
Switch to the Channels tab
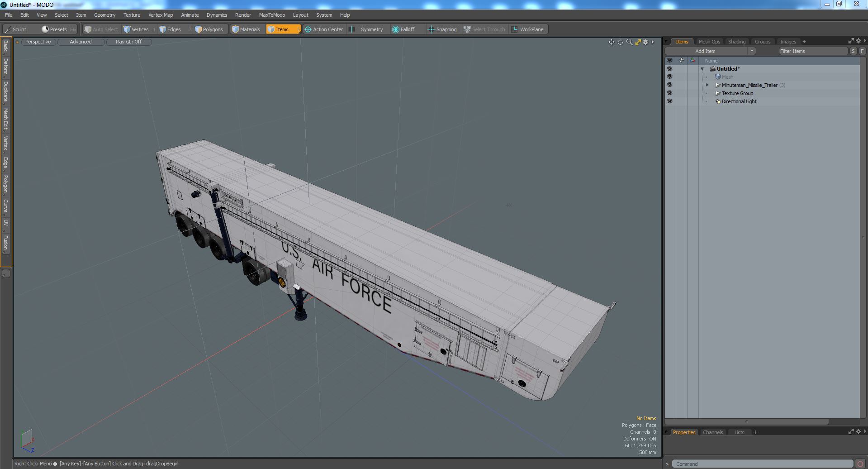click(712, 432)
